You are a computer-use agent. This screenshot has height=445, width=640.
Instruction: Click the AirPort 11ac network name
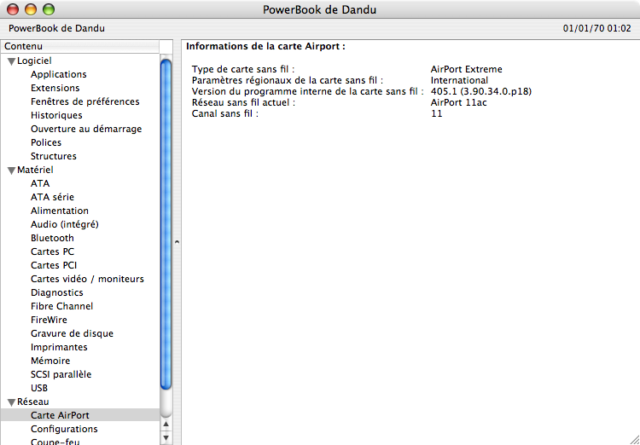[x=458, y=102]
